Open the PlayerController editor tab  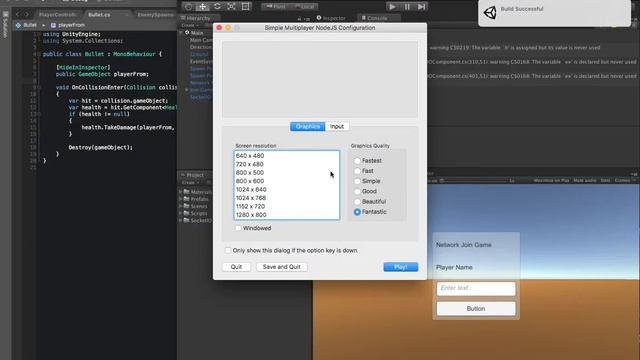click(x=58, y=15)
